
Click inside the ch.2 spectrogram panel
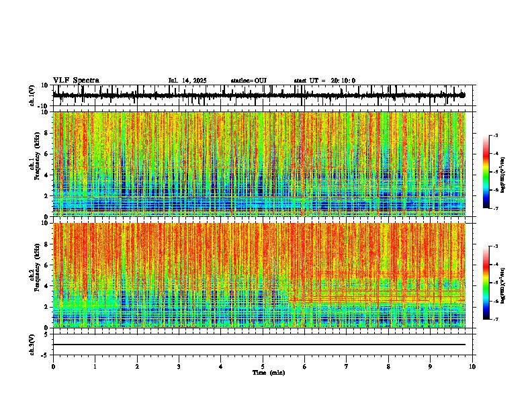coord(259,275)
